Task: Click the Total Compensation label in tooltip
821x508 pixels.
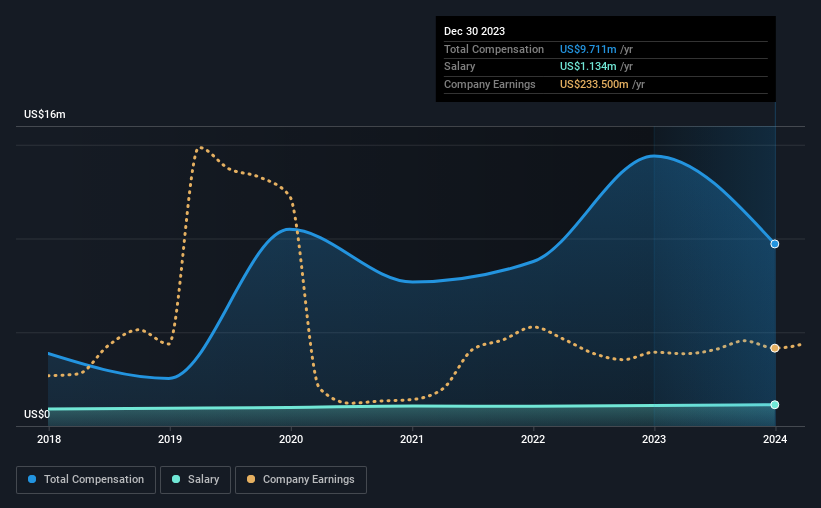Action: click(x=494, y=49)
